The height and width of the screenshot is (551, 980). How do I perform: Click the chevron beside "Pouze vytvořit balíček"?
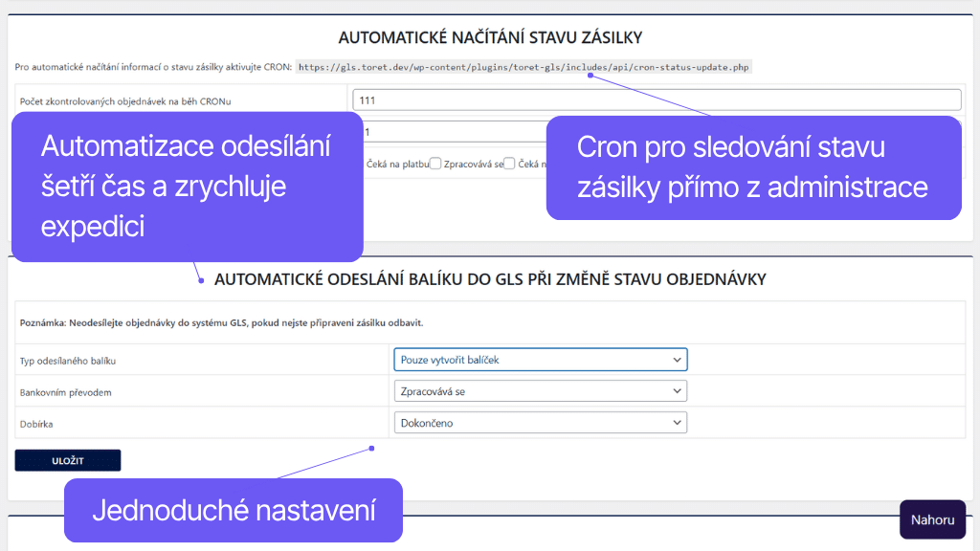click(677, 359)
